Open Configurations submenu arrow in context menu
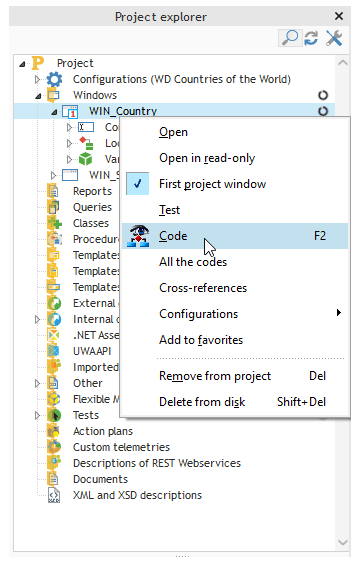 point(339,313)
